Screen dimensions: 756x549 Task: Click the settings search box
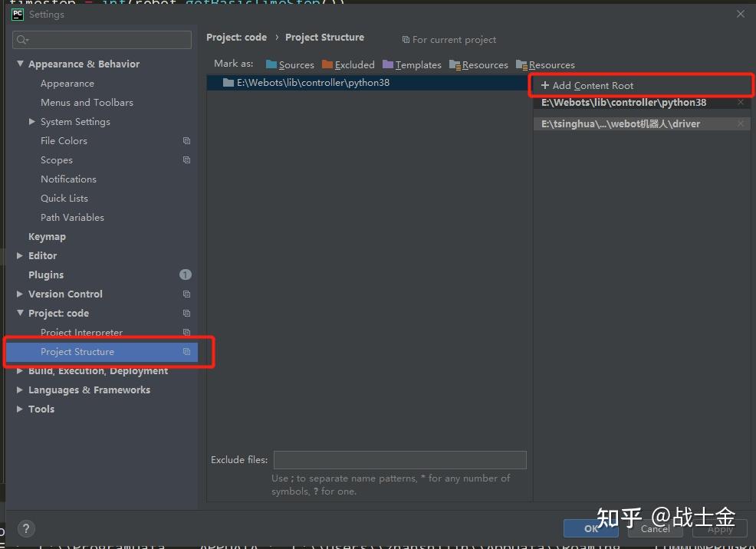tap(102, 40)
